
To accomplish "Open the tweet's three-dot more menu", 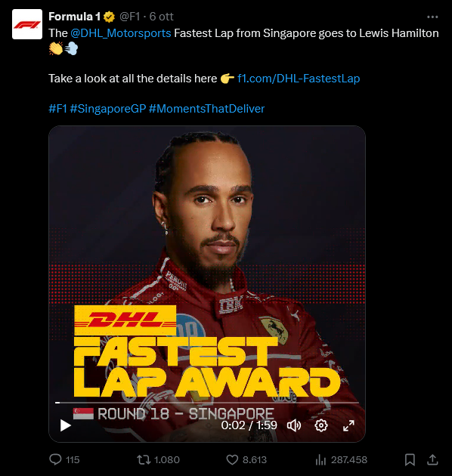I will [x=432, y=17].
